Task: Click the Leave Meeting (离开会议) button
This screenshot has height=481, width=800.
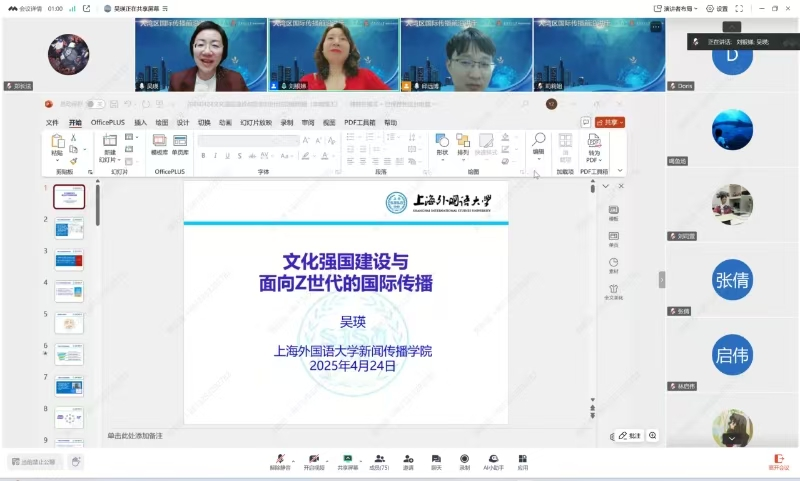Action: click(778, 461)
